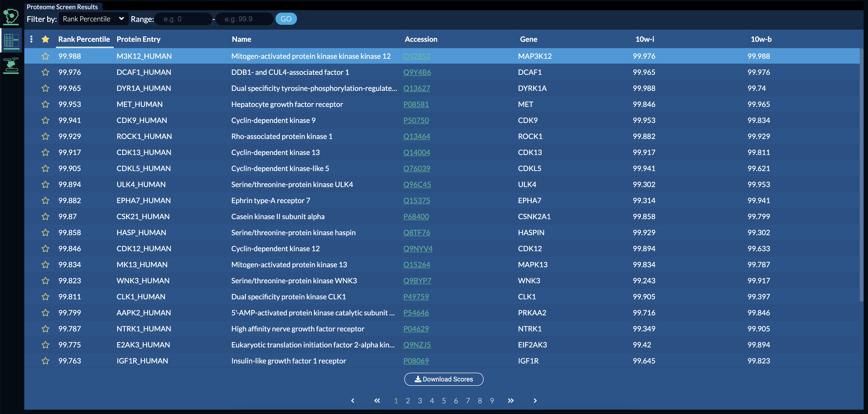Select the table results view sidebar icon
The image size is (868, 414).
click(x=11, y=41)
